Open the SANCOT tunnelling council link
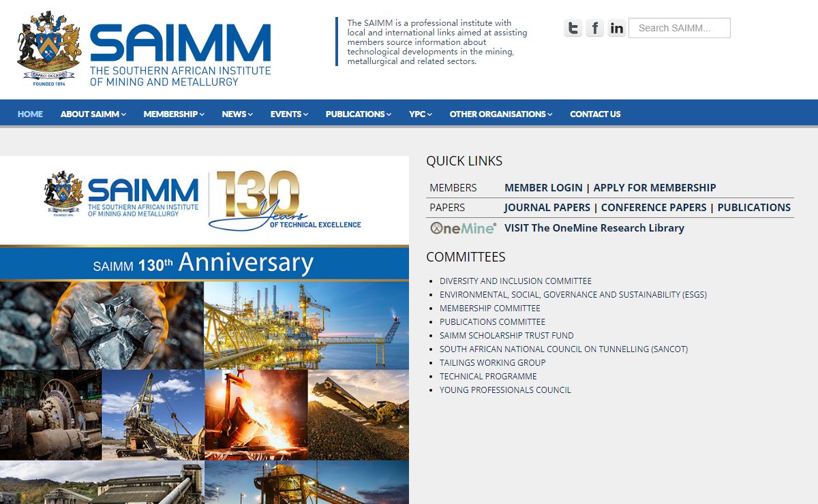Screen dimensions: 818x504 pos(564,349)
